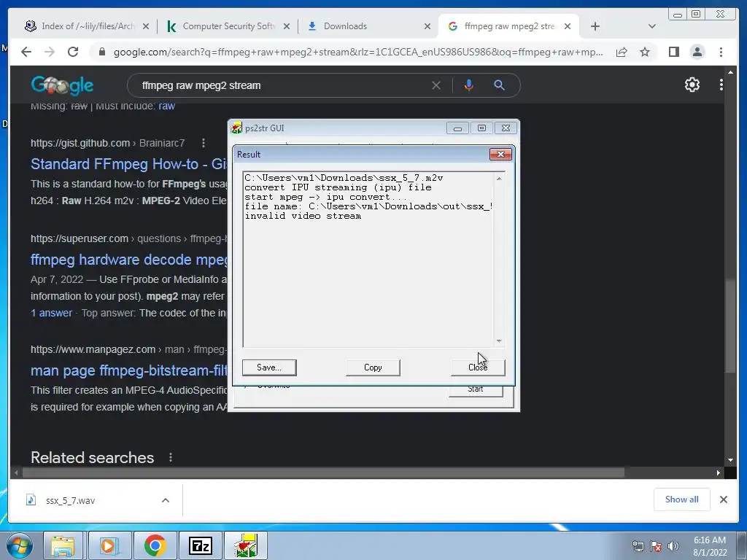Open 'Standard FFmpeg How-to' result link
Screen dimensions: 747x560
(x=128, y=164)
